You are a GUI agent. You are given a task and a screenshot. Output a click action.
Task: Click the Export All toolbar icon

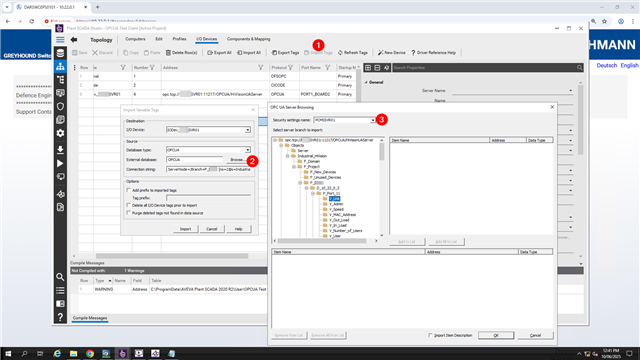(x=210, y=53)
